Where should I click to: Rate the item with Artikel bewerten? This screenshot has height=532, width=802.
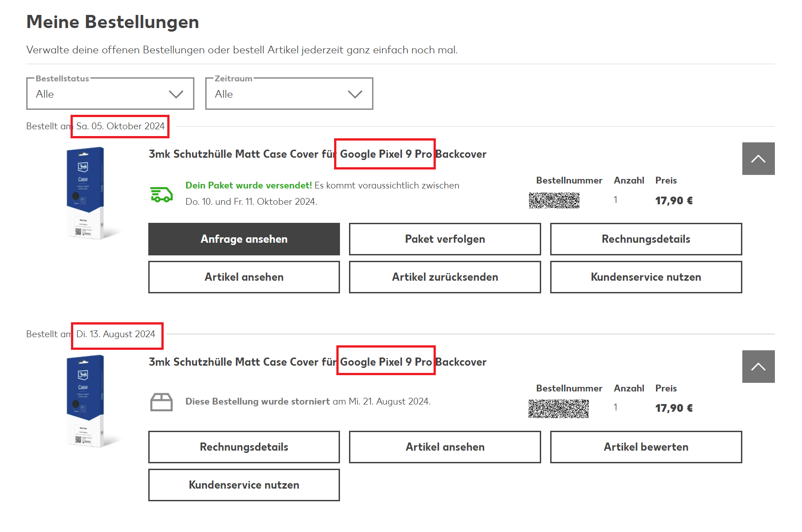(x=646, y=447)
